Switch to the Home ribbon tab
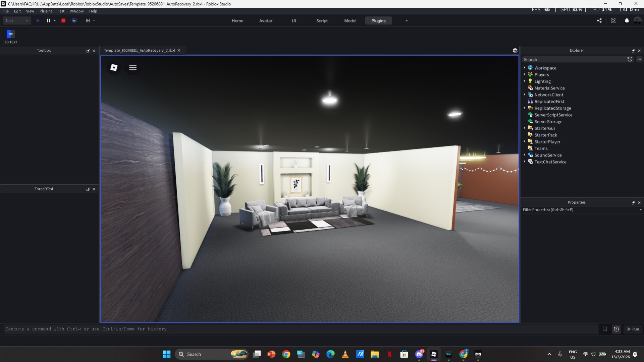The height and width of the screenshot is (362, 644). (237, 20)
